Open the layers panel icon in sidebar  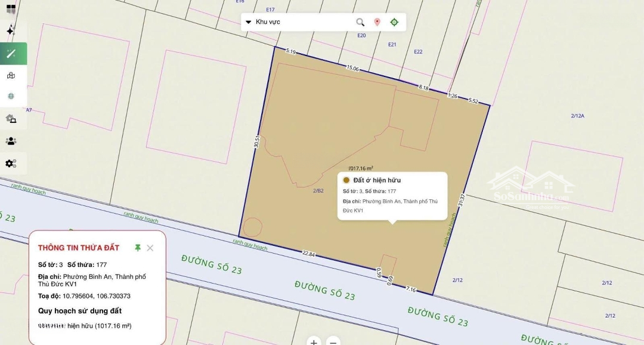tap(11, 8)
